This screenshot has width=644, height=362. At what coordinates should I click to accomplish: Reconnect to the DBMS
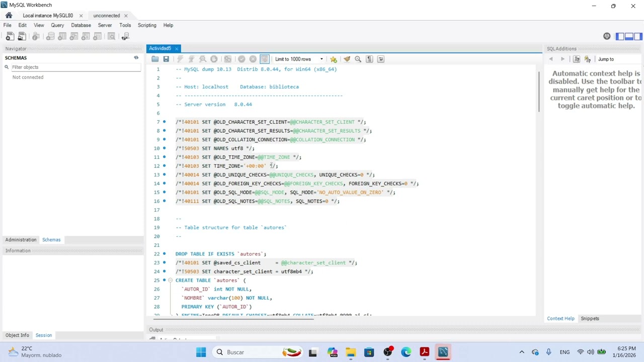click(125, 36)
